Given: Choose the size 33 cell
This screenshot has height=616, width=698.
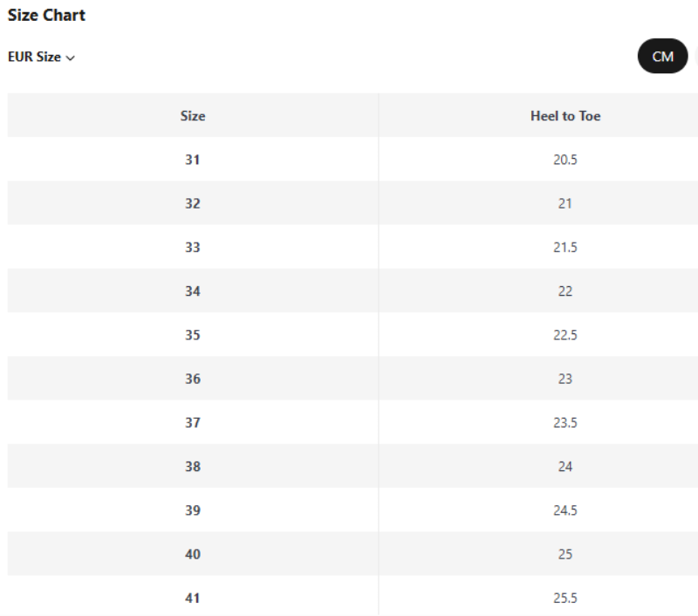Looking at the screenshot, I should pyautogui.click(x=193, y=248).
